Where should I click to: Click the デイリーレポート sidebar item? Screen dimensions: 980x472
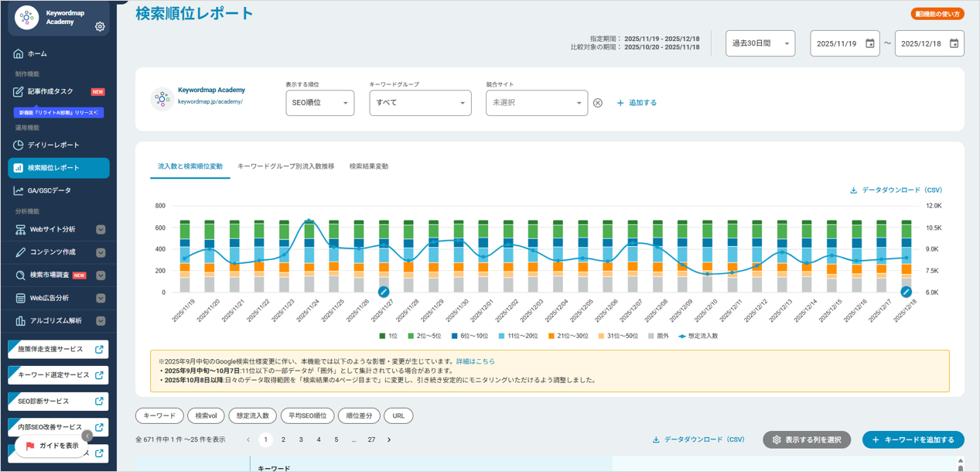click(x=53, y=145)
